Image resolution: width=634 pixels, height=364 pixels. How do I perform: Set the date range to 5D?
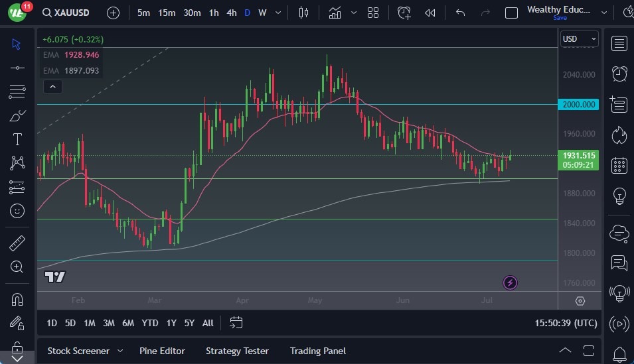click(70, 323)
